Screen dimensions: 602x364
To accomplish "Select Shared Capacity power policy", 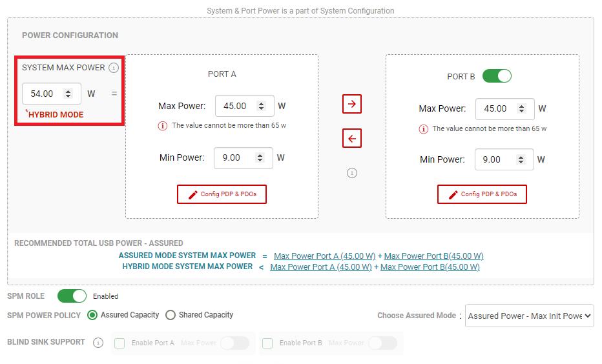I will (x=171, y=315).
